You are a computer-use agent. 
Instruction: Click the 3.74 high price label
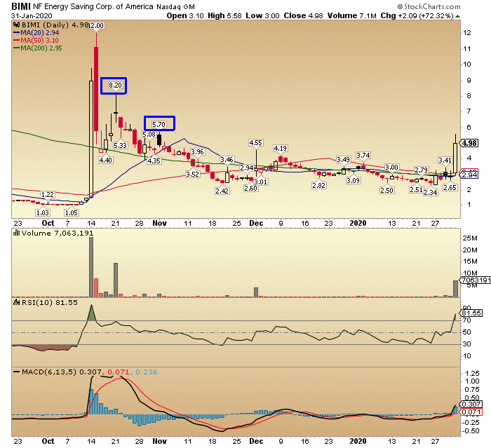(x=363, y=155)
